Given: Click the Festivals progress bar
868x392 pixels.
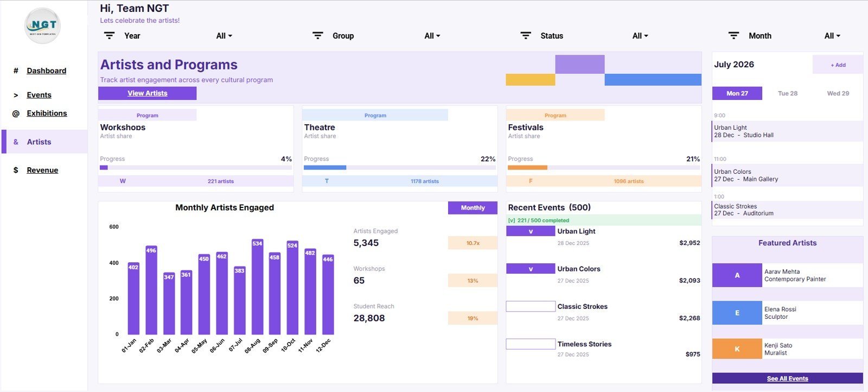Looking at the screenshot, I should [604, 168].
